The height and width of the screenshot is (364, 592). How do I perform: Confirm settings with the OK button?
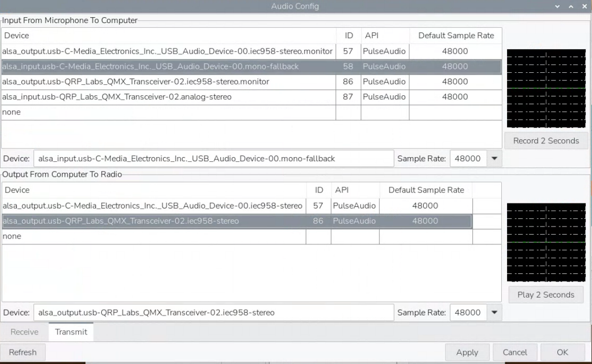point(563,352)
